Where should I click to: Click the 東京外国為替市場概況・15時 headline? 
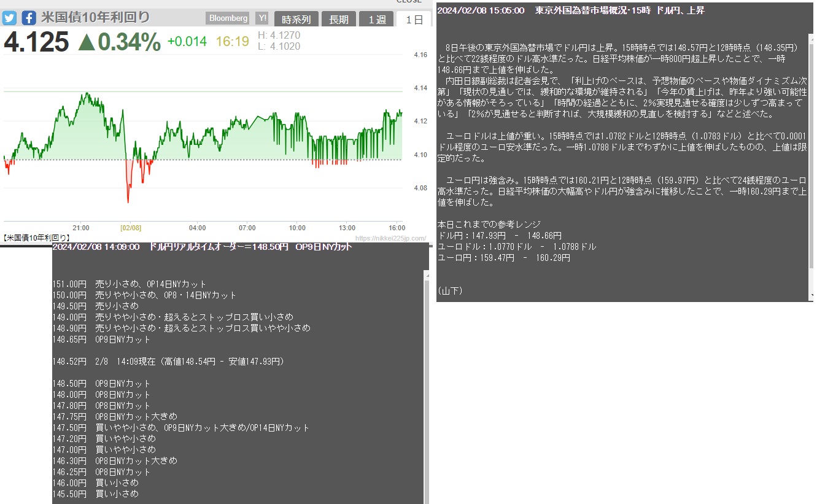pyautogui.click(x=620, y=10)
